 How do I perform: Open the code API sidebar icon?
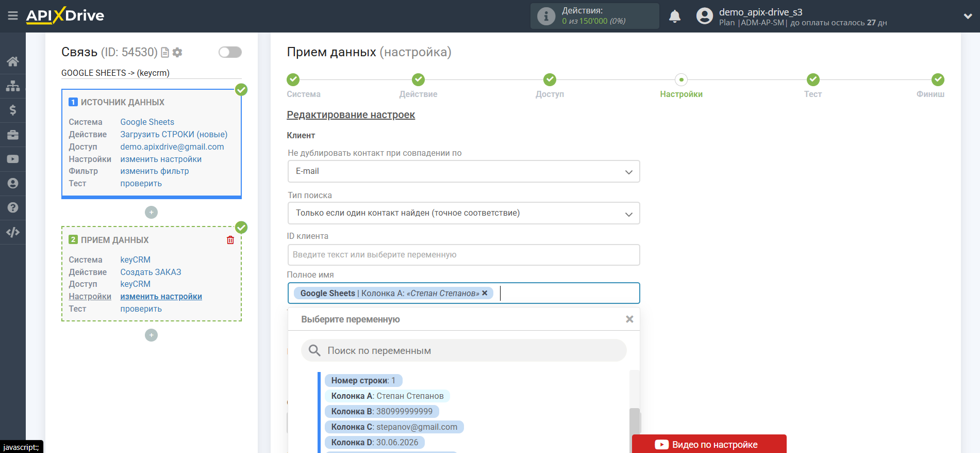(13, 232)
